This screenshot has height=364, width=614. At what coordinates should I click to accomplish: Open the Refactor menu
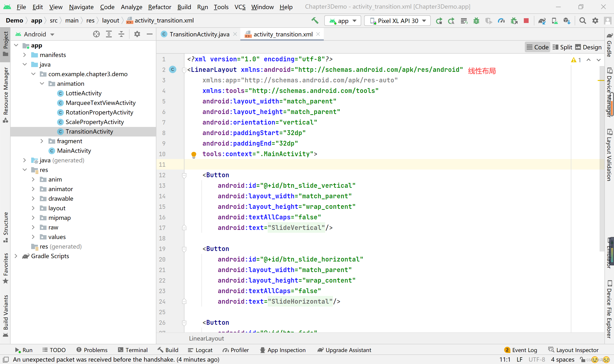159,7
